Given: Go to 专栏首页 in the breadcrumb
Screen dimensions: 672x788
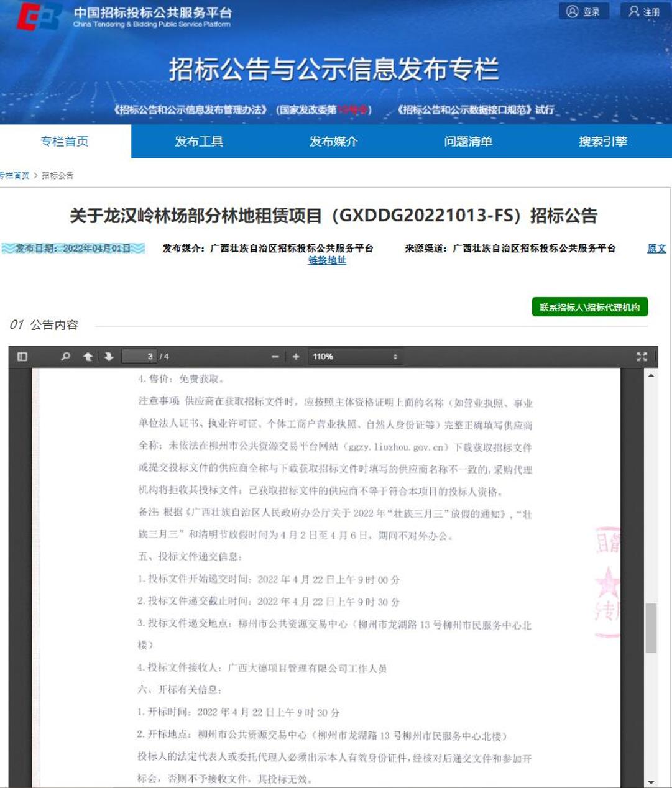Looking at the screenshot, I should tap(14, 175).
